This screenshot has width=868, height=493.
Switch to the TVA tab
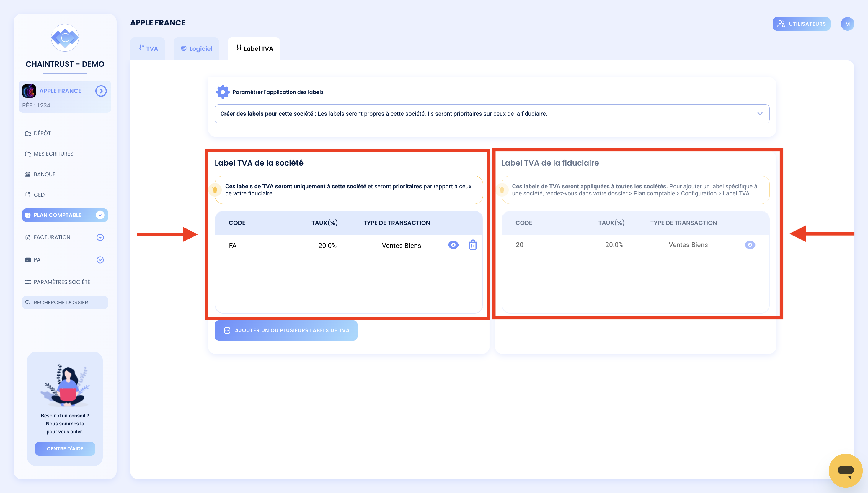tap(148, 49)
